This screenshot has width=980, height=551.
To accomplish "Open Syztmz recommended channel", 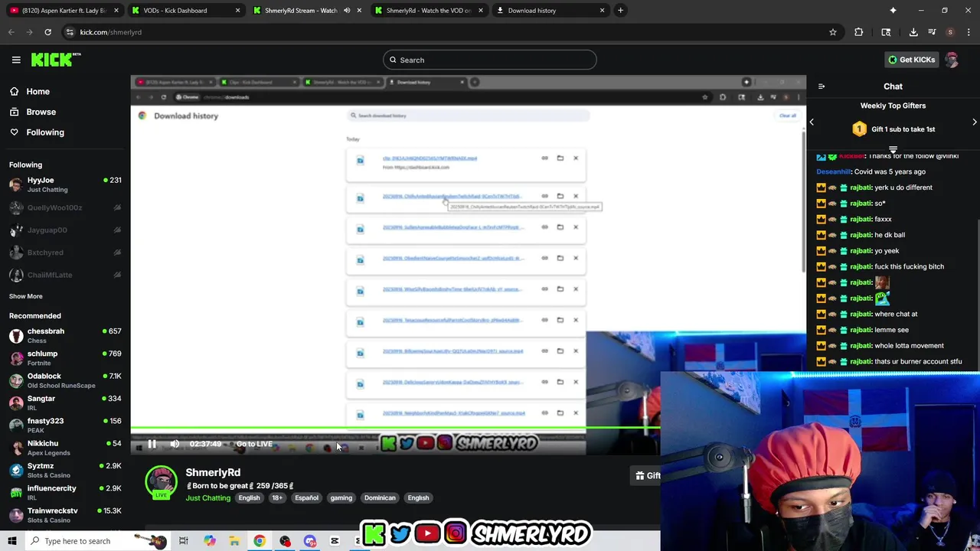I will 65,470.
